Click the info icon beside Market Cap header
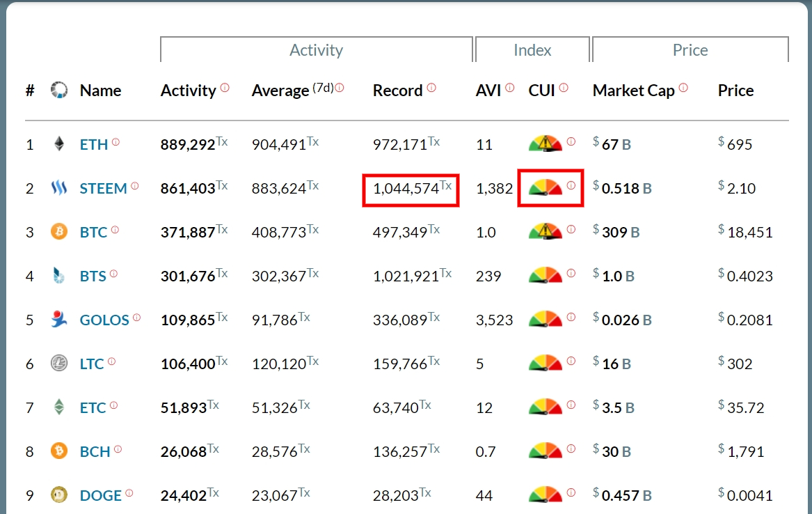 coord(683,88)
